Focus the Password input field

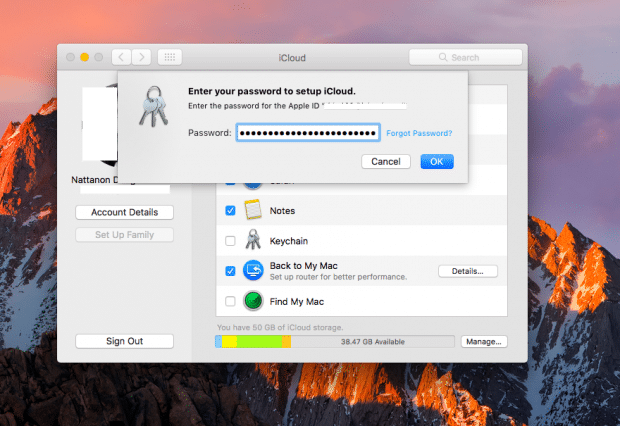click(x=308, y=133)
